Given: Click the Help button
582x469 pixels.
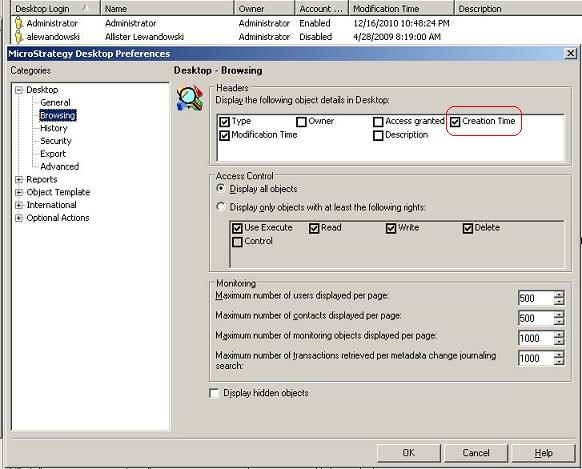Looking at the screenshot, I should 543,453.
